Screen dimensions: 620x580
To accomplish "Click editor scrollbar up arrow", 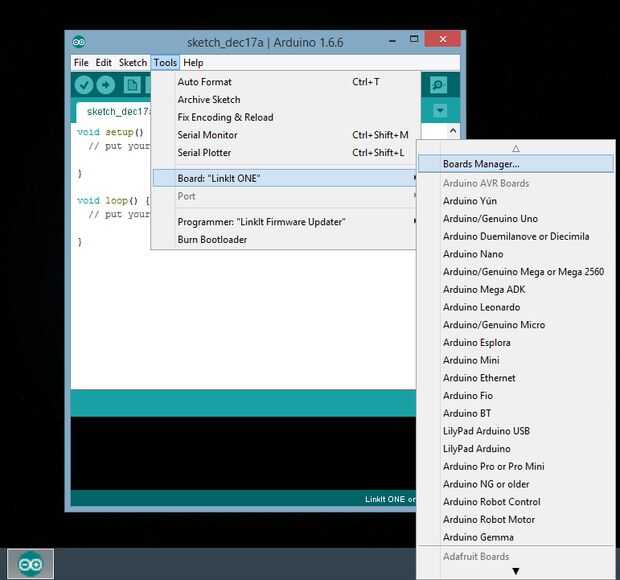I will click(x=453, y=130).
